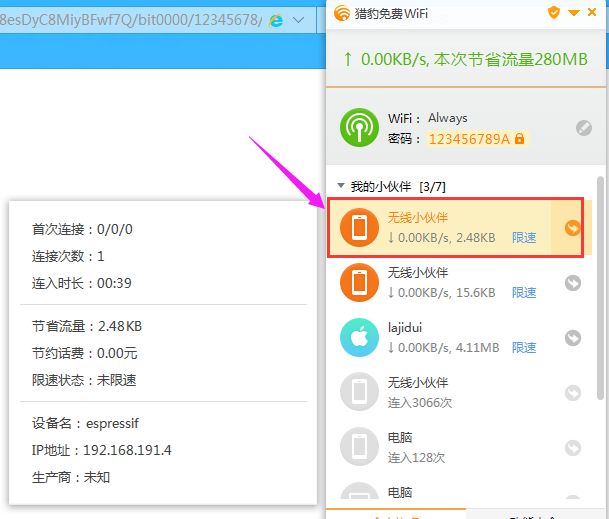
Task: Click orange phone icon of 15.6KB device
Action: point(359,282)
